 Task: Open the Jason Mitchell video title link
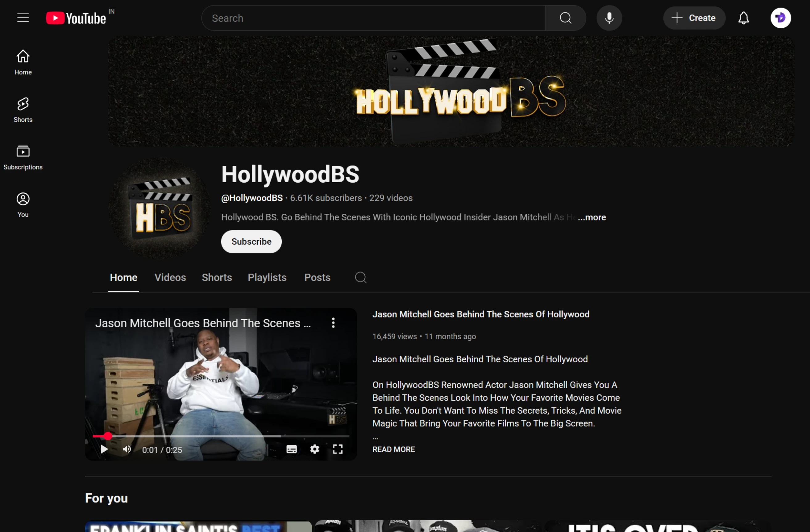(481, 314)
